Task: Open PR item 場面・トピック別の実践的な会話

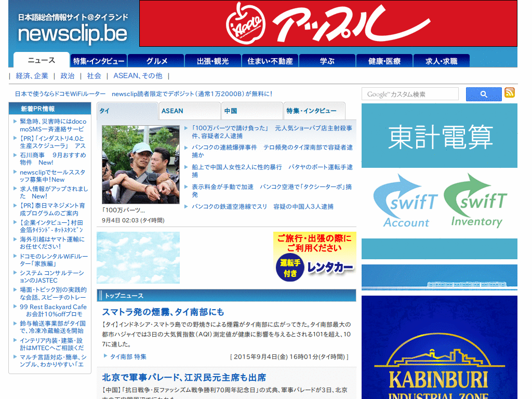Action: pyautogui.click(x=54, y=294)
